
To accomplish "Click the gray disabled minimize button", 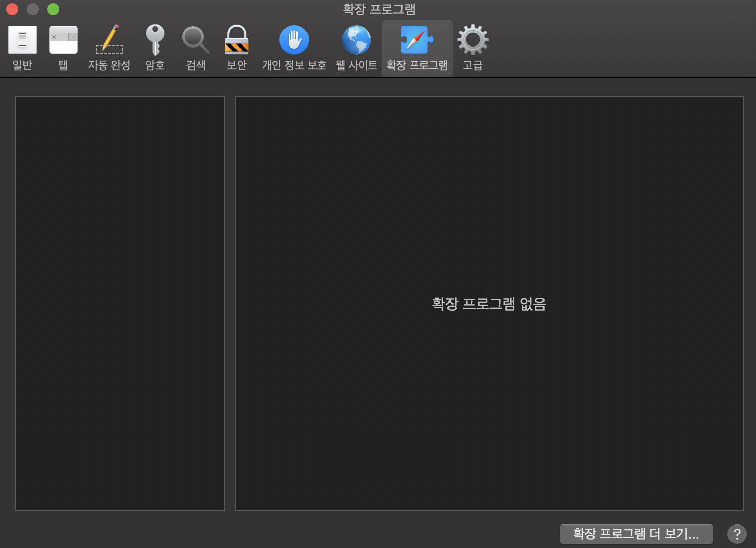I will point(33,9).
